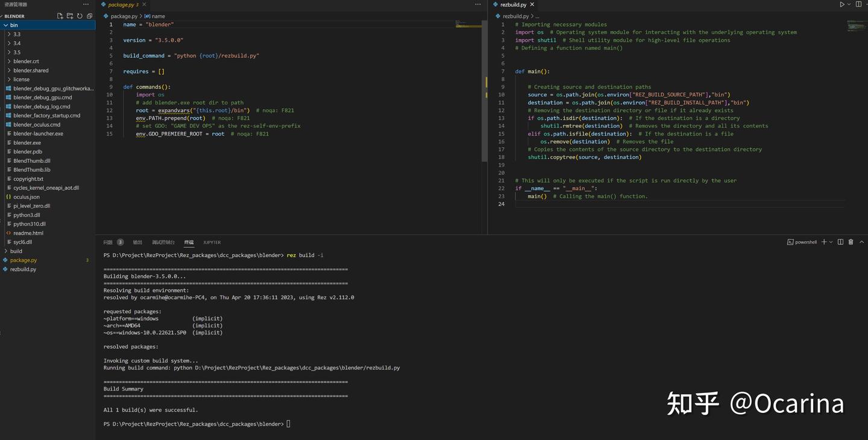Maximize the terminal panel with chevron up
The width and height of the screenshot is (868, 440).
[861, 242]
